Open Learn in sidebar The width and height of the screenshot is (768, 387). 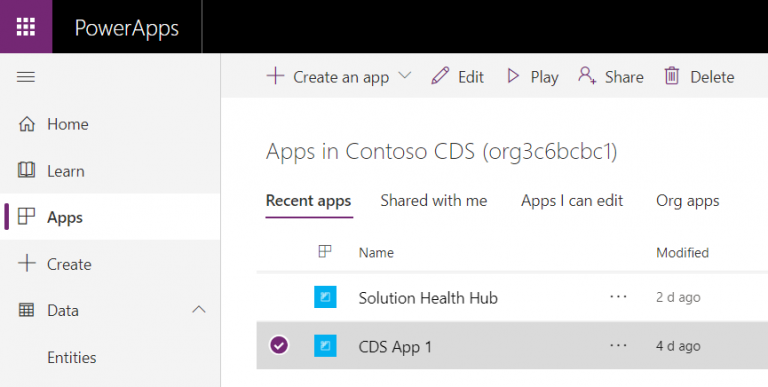pos(66,171)
